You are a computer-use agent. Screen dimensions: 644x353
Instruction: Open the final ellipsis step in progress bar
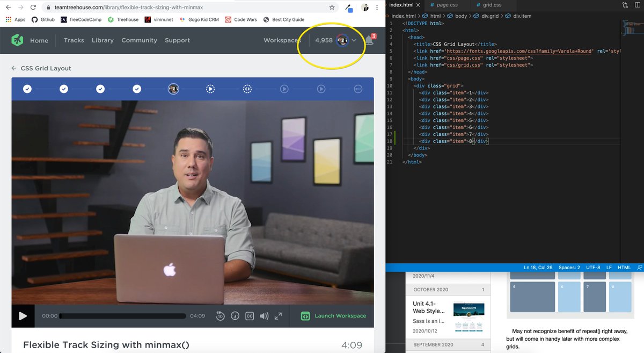[x=358, y=89]
